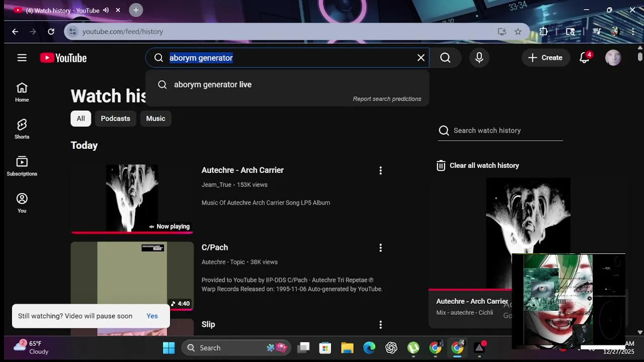This screenshot has width=644, height=362.
Task: Open Chrome extensions puzzle icon
Action: (544, 31)
